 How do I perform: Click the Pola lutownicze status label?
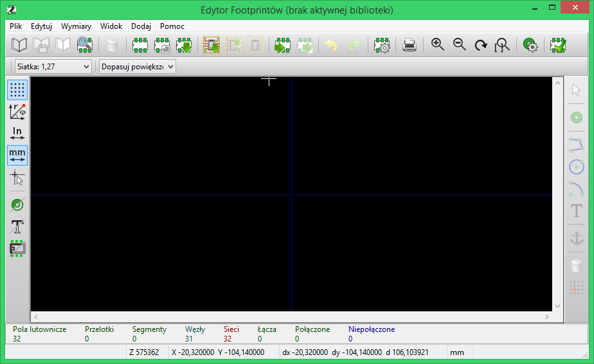(39, 329)
